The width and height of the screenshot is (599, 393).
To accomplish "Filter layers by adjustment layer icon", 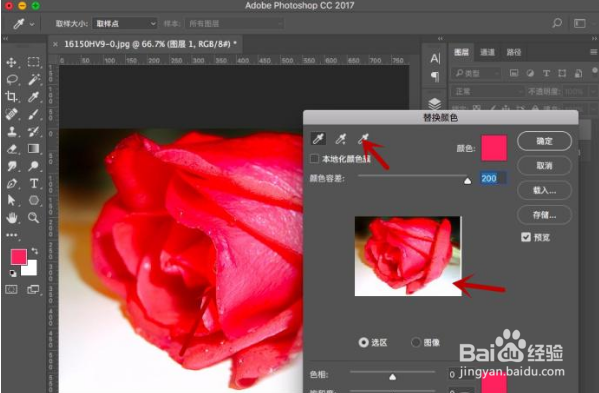I will click(x=530, y=73).
